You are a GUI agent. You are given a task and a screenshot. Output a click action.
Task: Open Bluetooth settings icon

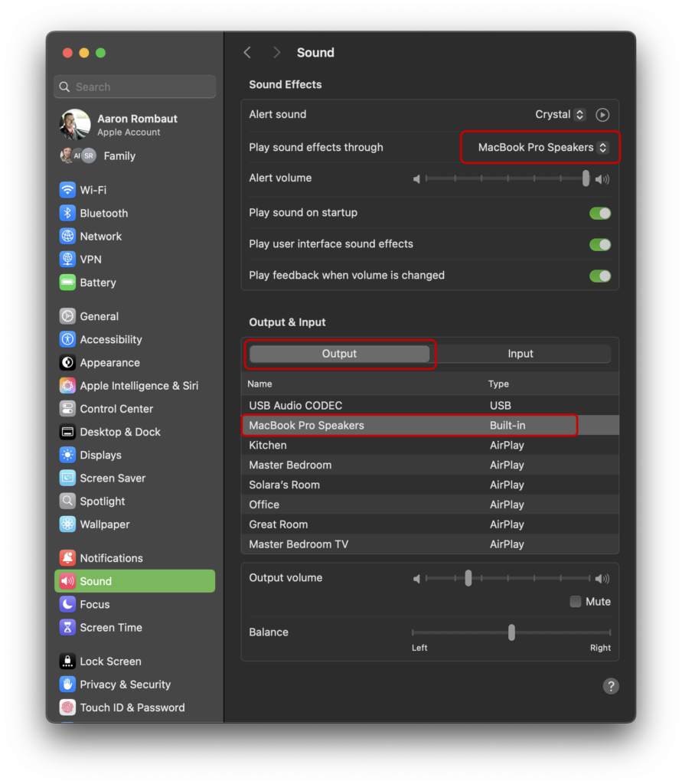click(67, 213)
